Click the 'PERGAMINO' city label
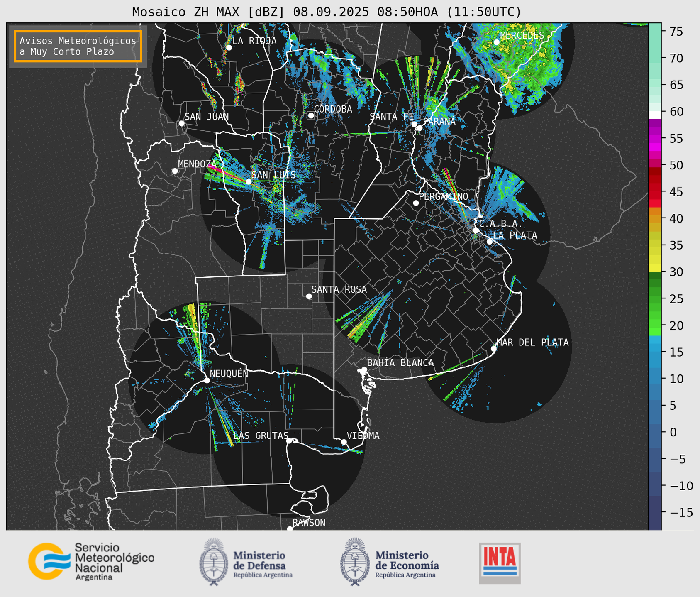 (x=444, y=196)
